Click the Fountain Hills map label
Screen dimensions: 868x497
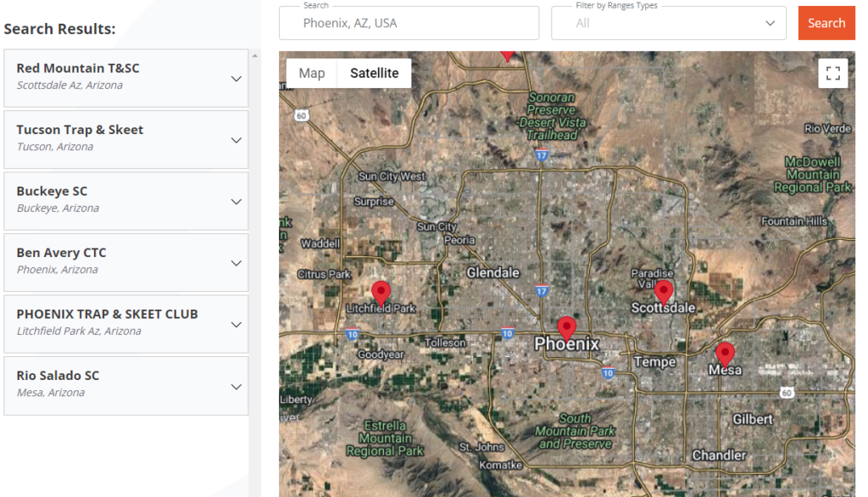(x=793, y=221)
